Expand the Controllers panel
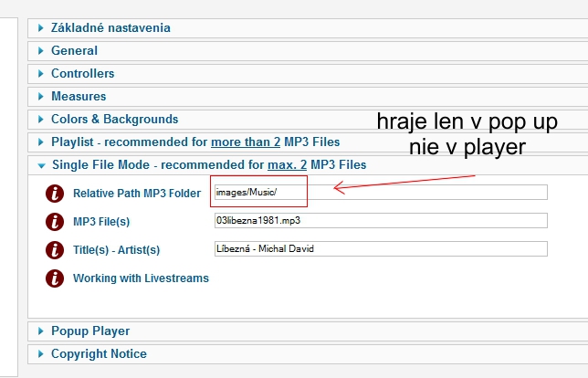The height and width of the screenshot is (378, 588). [82, 73]
